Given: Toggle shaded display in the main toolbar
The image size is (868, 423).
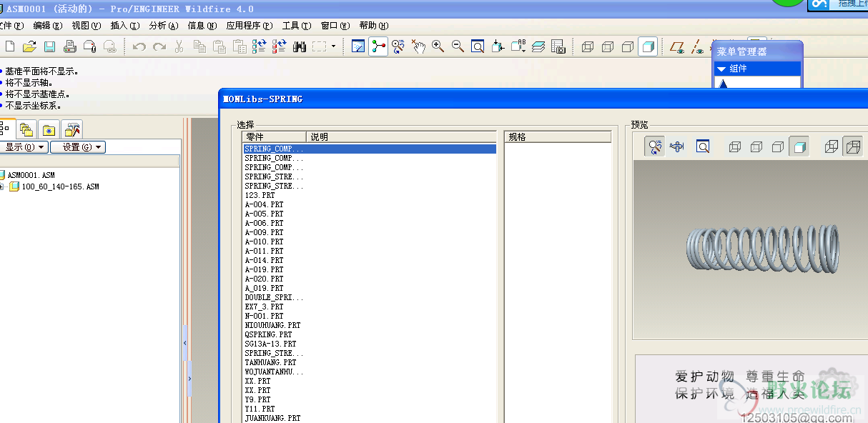Looking at the screenshot, I should [x=648, y=46].
